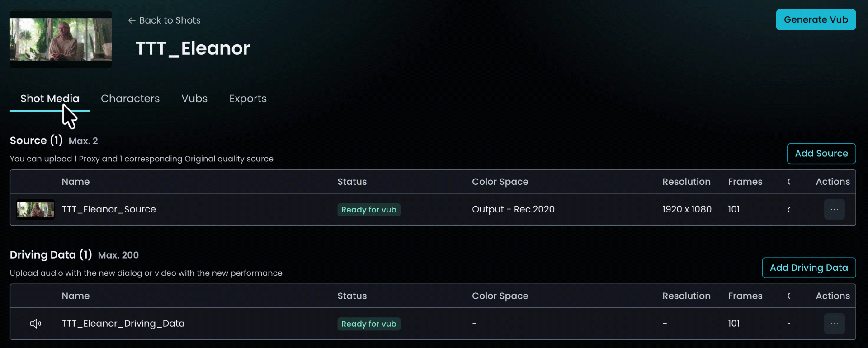Click Status header in Driving Data table

[352, 296]
